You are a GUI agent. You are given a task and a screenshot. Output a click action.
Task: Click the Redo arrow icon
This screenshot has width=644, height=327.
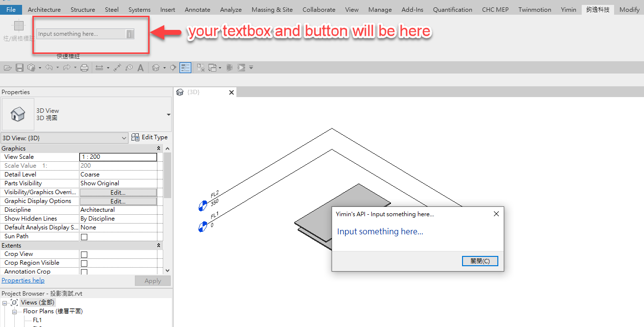coord(67,68)
